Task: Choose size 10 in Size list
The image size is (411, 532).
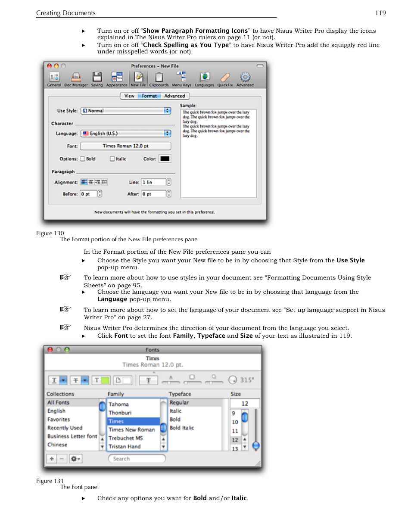Action: tap(235, 422)
